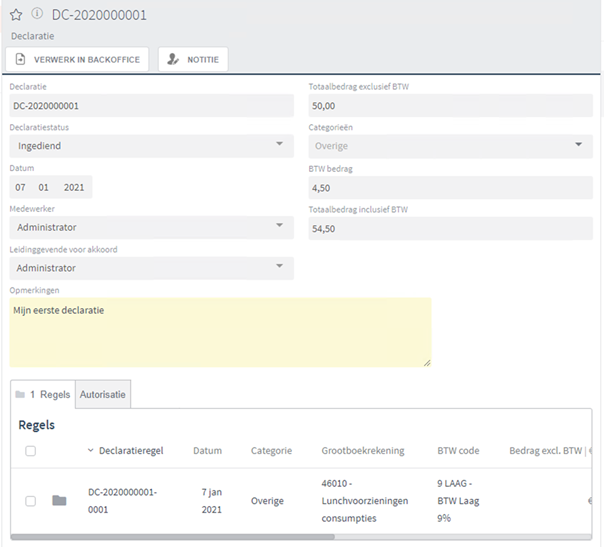Click the Datum date field
The image size is (604, 547).
point(50,187)
